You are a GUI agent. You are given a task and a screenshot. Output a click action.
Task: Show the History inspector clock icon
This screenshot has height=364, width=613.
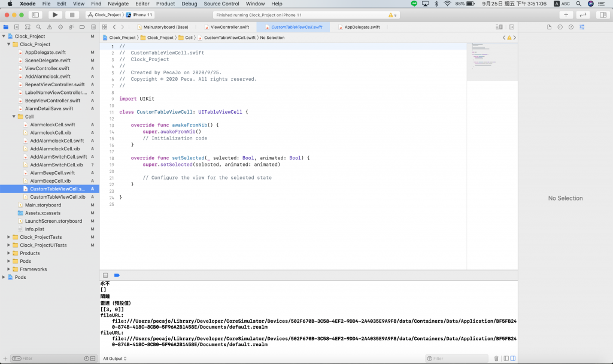pos(560,27)
